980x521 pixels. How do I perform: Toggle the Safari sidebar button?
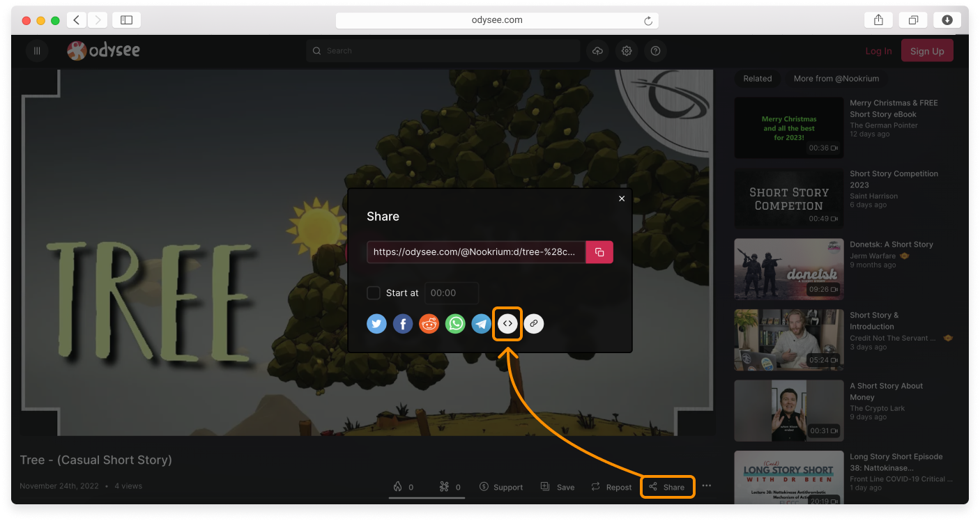126,20
